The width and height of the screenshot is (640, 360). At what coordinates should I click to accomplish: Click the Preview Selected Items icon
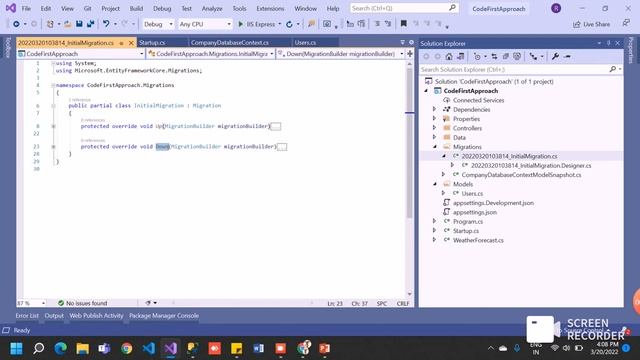[567, 57]
